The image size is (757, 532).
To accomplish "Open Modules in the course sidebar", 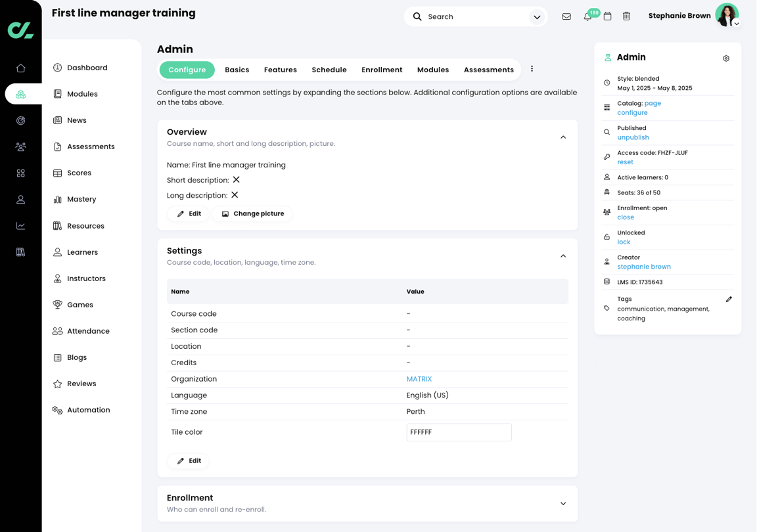I will point(76,94).
